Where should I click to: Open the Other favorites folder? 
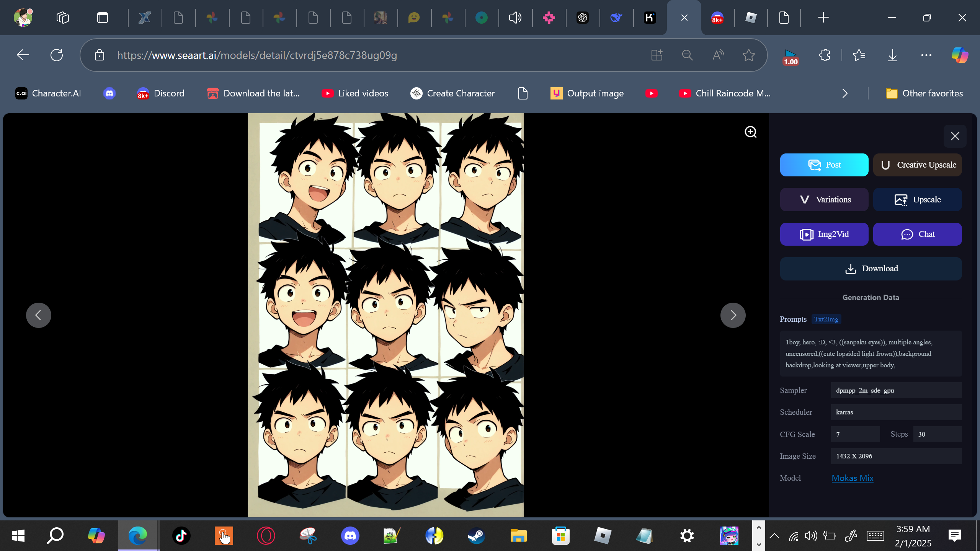point(924,93)
